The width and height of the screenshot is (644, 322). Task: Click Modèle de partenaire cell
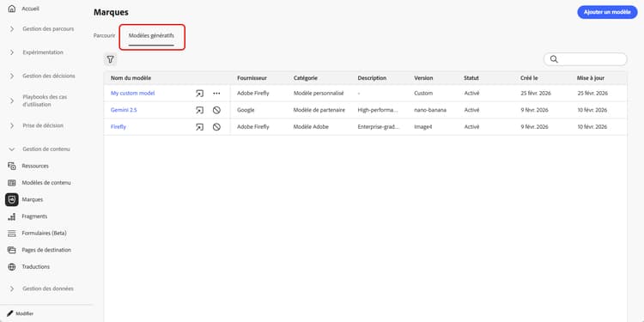[319, 110]
